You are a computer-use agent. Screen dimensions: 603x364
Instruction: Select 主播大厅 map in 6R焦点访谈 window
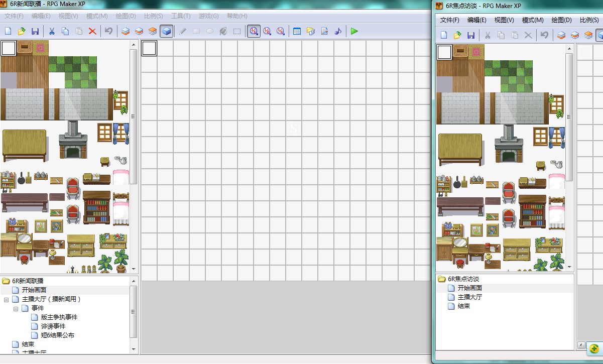(x=470, y=297)
